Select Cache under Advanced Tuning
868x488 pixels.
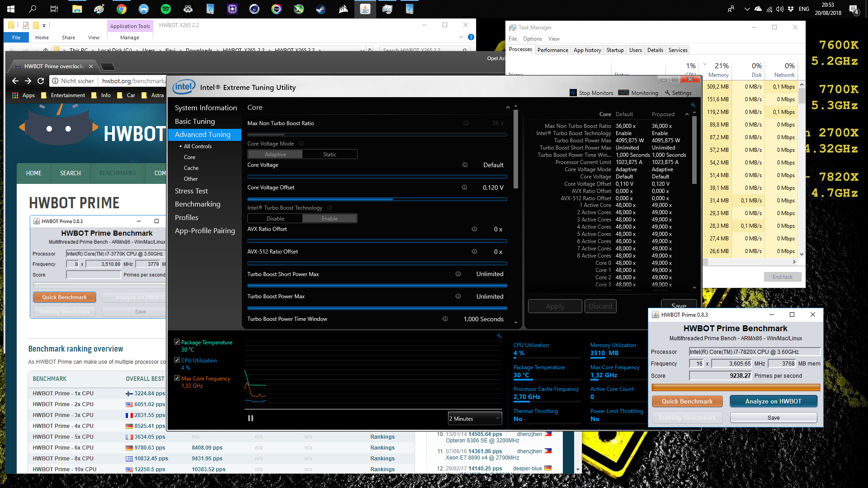pos(191,168)
